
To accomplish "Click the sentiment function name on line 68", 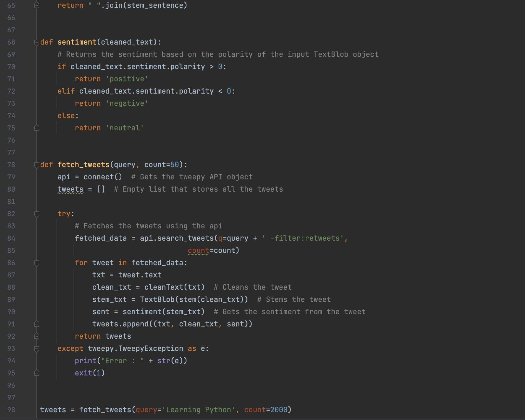I will (77, 42).
